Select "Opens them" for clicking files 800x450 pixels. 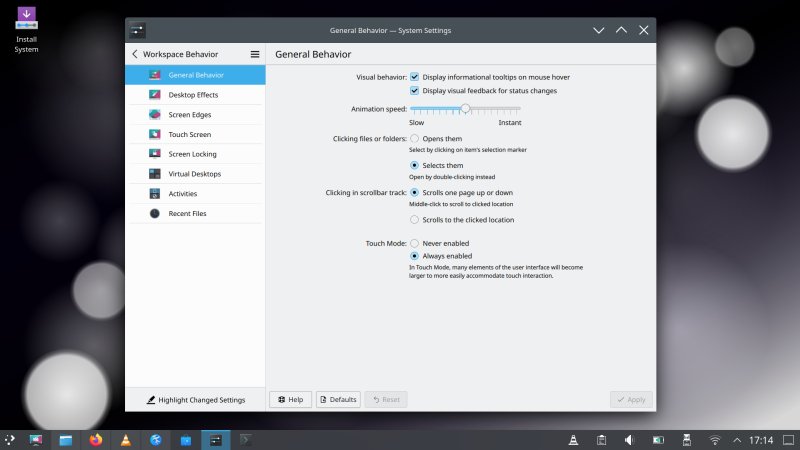click(415, 139)
